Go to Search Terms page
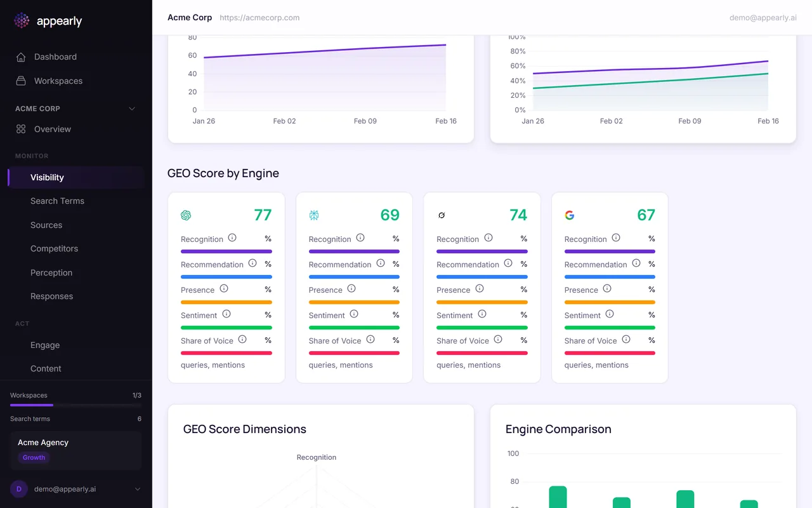This screenshot has height=508, width=812. coord(57,201)
